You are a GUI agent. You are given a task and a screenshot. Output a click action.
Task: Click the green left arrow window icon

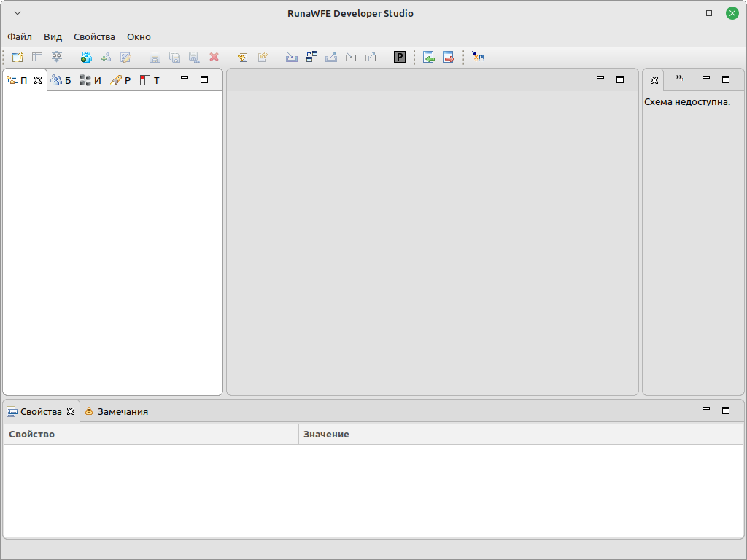click(x=429, y=57)
